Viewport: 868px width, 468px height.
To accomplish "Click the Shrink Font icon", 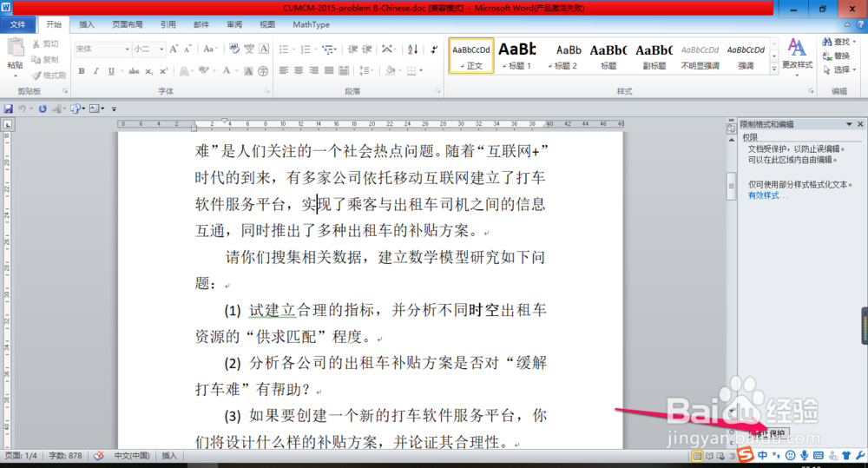I will click(187, 49).
